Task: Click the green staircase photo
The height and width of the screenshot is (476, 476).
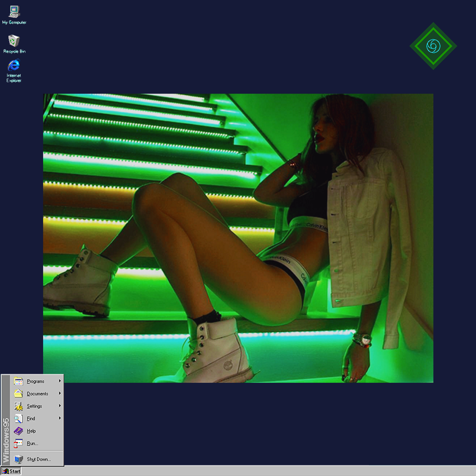Action: click(x=238, y=238)
